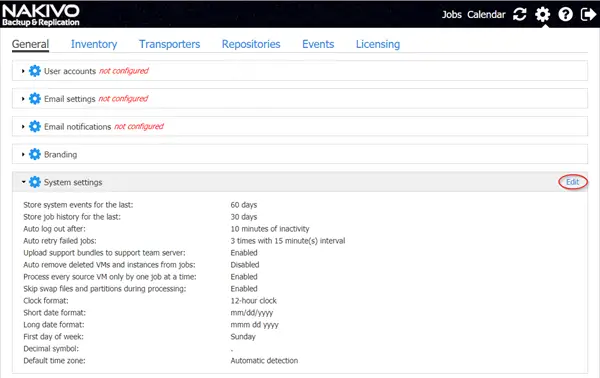Viewport: 600px width, 378px height.
Task: Expand the Email notifications section arrow
Action: [x=23, y=127]
